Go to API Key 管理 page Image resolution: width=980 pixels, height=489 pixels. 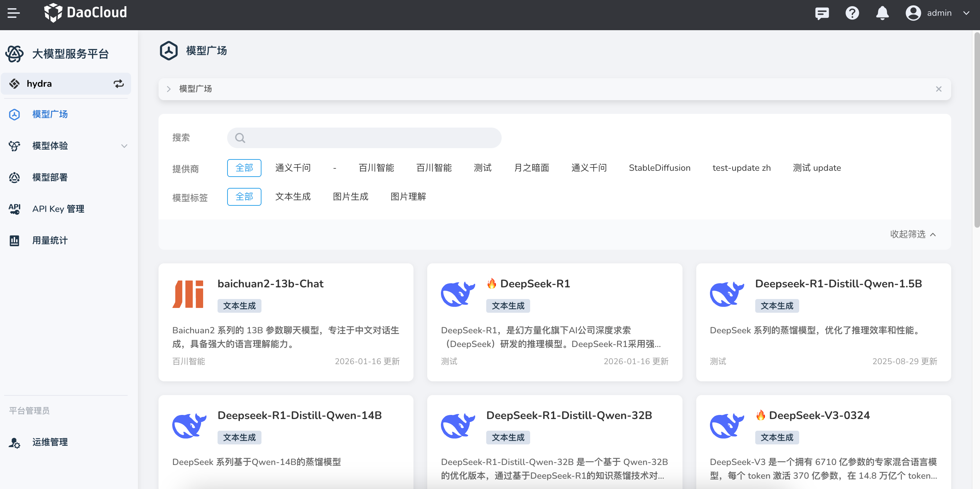(x=58, y=209)
